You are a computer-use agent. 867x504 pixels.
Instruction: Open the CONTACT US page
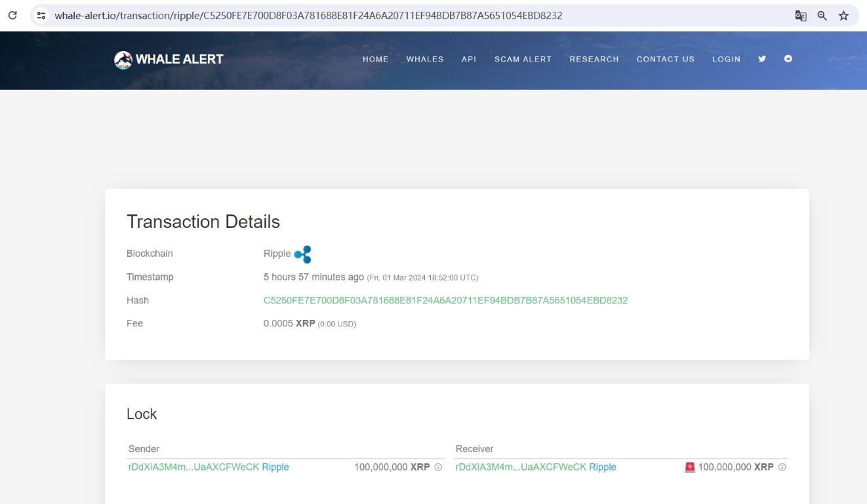pyautogui.click(x=665, y=59)
